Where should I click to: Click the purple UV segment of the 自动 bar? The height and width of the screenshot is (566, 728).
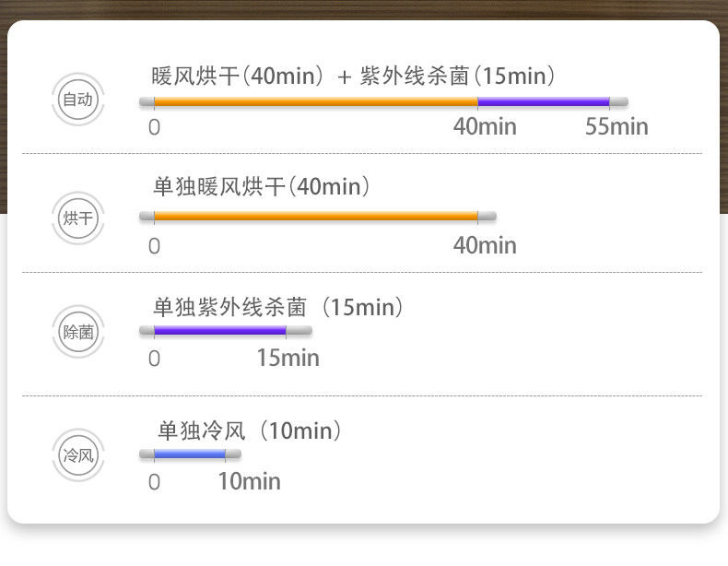544,101
